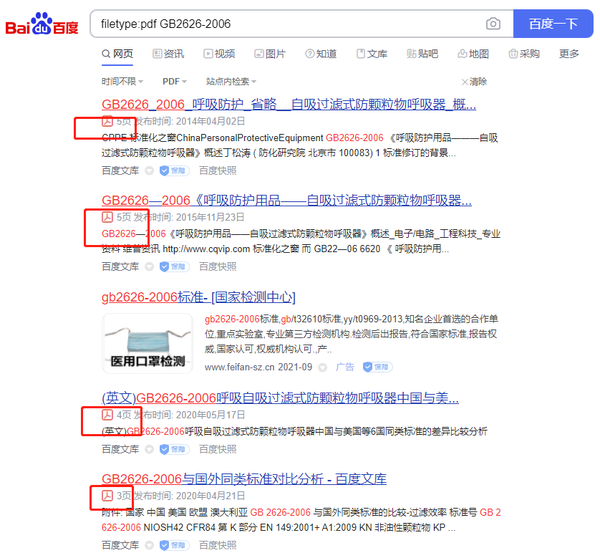The image size is (600, 558).
Task: Open the 时间不限 time filter dropdown
Action: (x=122, y=81)
